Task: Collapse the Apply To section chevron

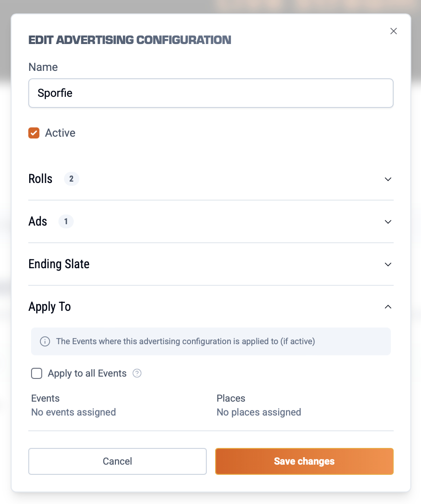Action: coord(388,307)
